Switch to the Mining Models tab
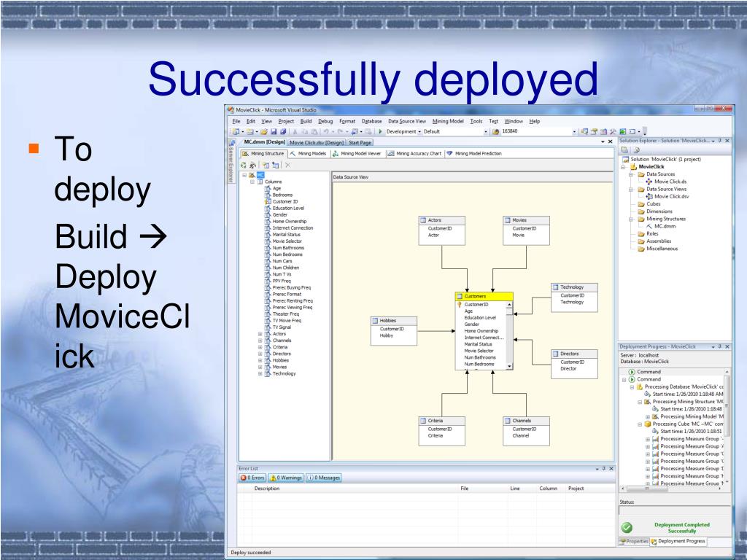Screen dimensions: 747x560 coord(308,153)
